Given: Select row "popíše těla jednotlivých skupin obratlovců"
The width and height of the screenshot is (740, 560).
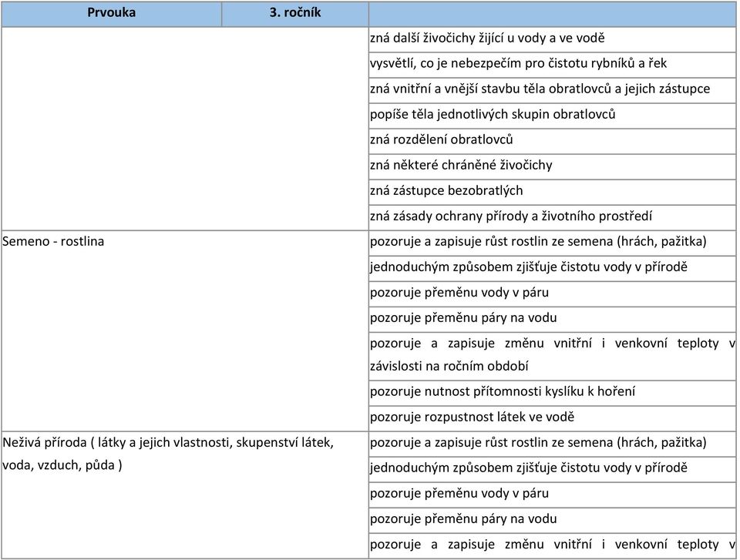Looking at the screenshot, I should coord(552,116).
